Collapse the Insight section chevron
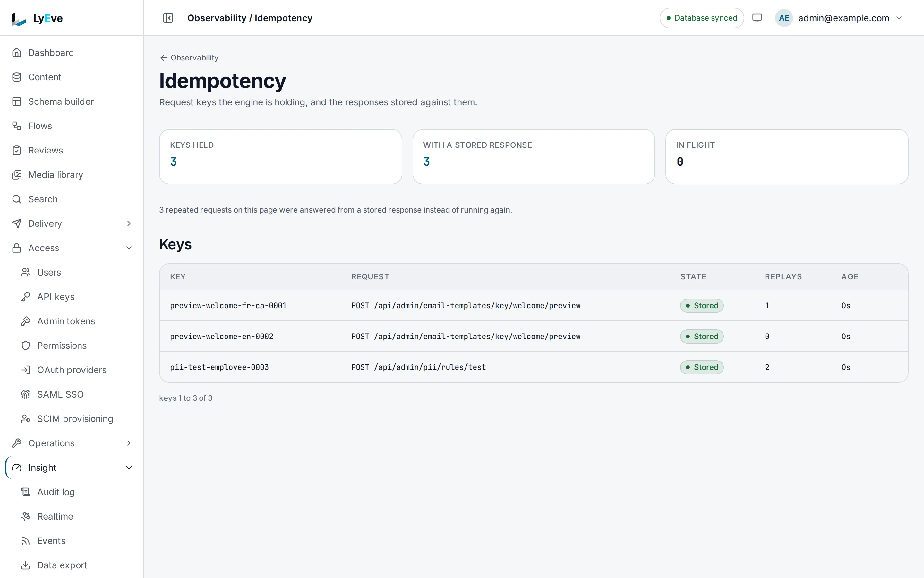This screenshot has height=578, width=924. pyautogui.click(x=129, y=468)
